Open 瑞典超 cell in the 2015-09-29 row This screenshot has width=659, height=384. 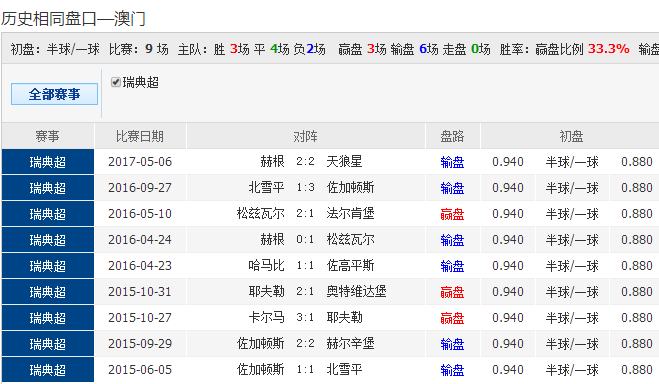pyautogui.click(x=48, y=344)
